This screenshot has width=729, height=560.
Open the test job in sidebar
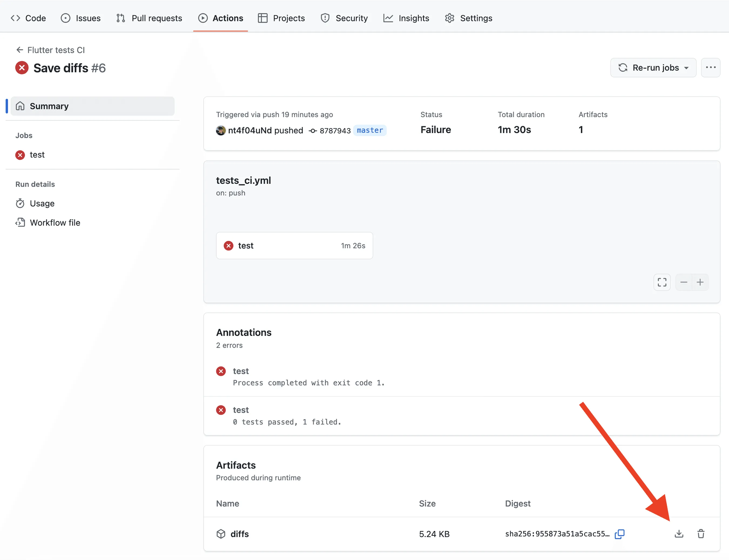30,155
